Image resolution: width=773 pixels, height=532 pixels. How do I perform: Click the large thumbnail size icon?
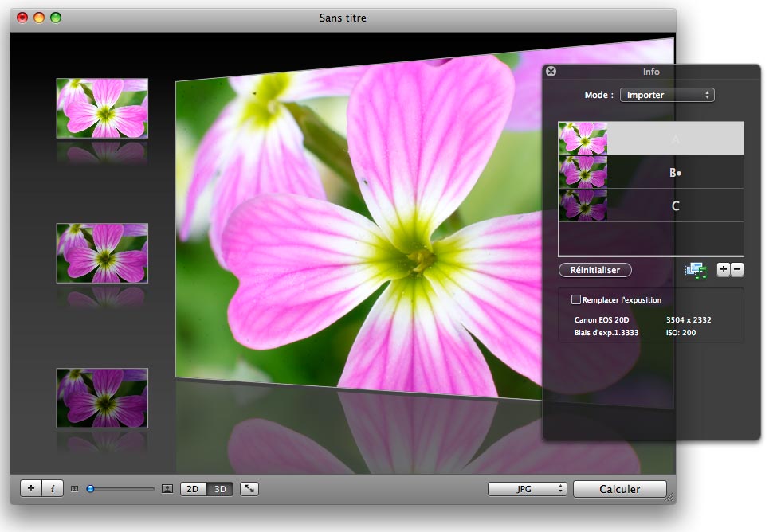tap(167, 489)
